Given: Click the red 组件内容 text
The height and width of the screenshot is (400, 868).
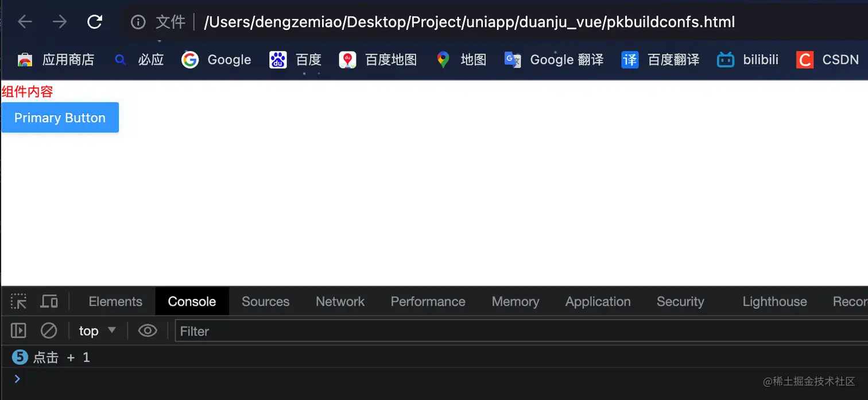Looking at the screenshot, I should click(x=28, y=91).
